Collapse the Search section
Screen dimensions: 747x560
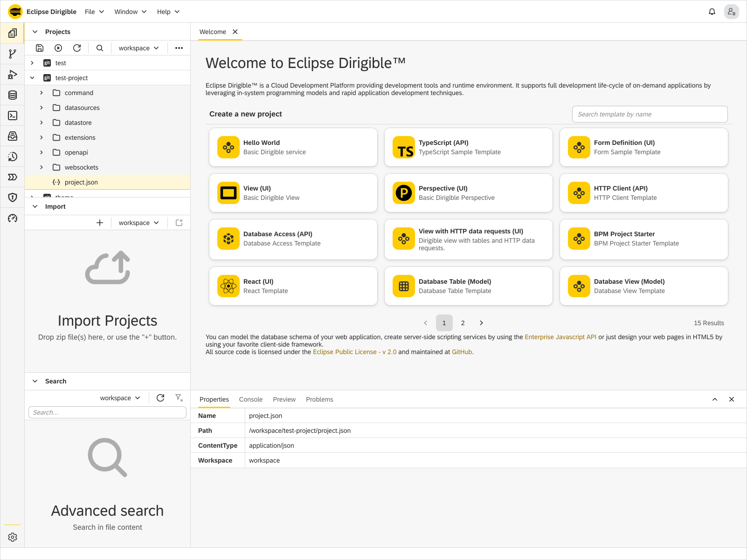(x=35, y=381)
